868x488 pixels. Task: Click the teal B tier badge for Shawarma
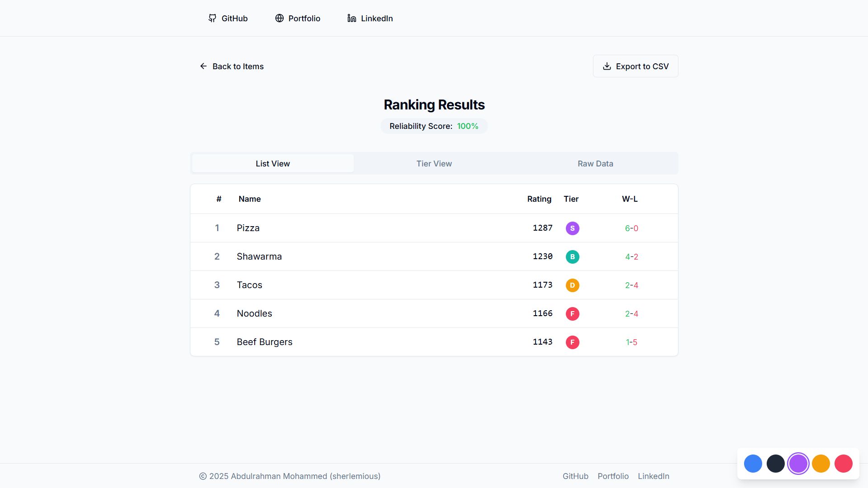coord(572,257)
